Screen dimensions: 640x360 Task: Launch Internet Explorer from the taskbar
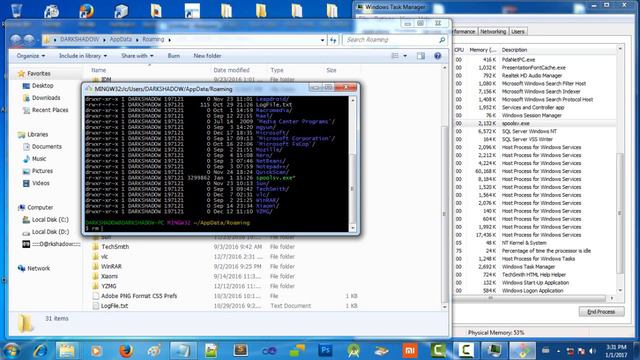(x=40, y=351)
